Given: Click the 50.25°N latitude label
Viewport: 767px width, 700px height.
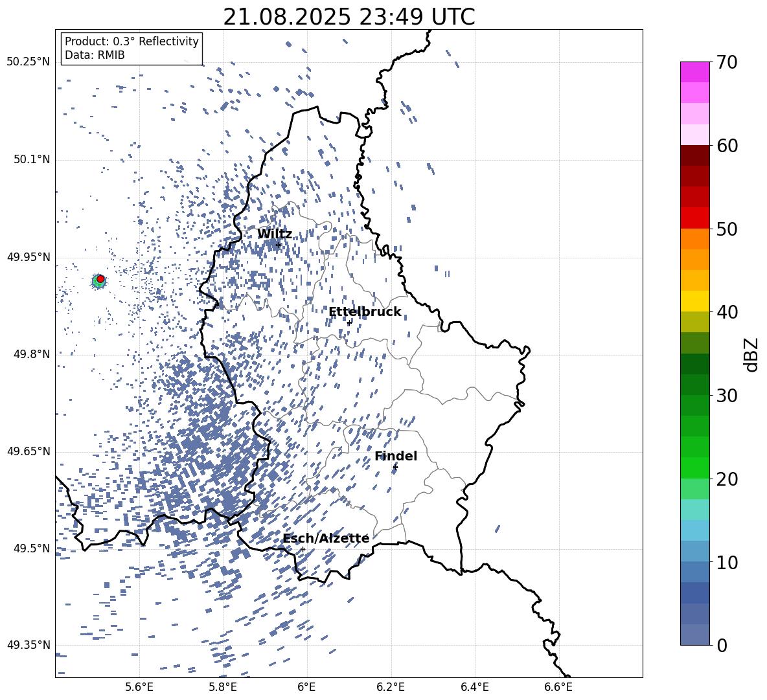Looking at the screenshot, I should point(29,62).
